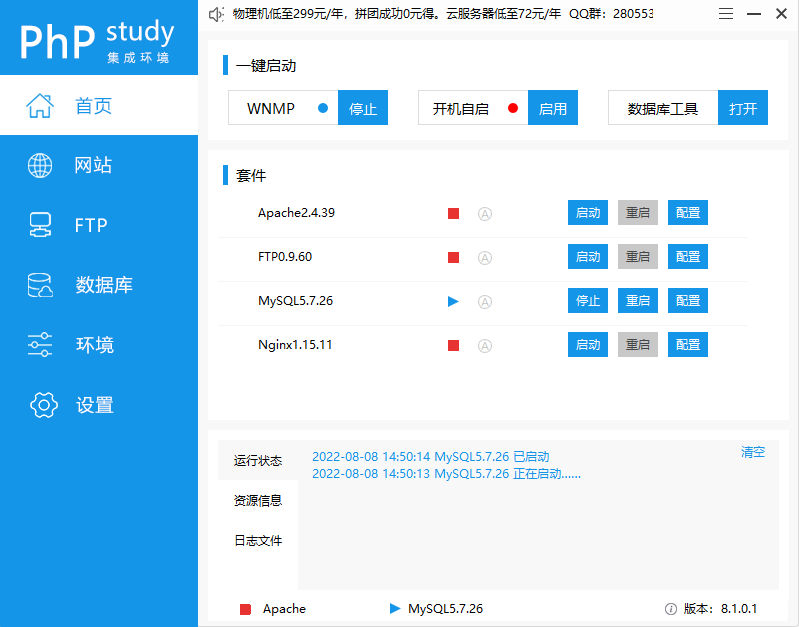Screen dimensions: 799x627
Task: Minimize the phpstudy window
Action: click(754, 14)
